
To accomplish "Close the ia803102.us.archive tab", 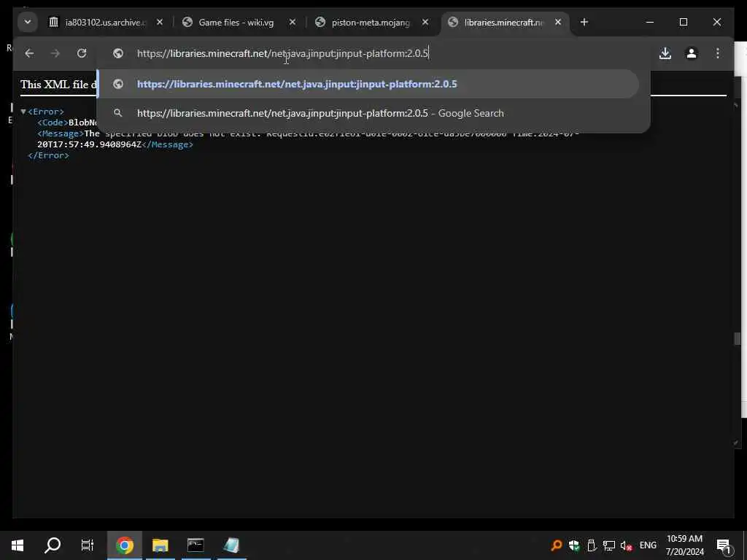I will [160, 23].
